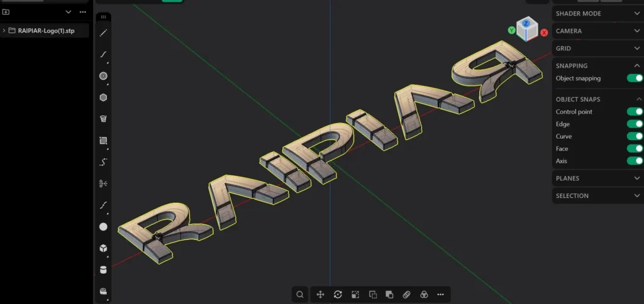
Task: Expand the RAIPIAR-Logo(1).stp tree item
Action: click(4, 30)
